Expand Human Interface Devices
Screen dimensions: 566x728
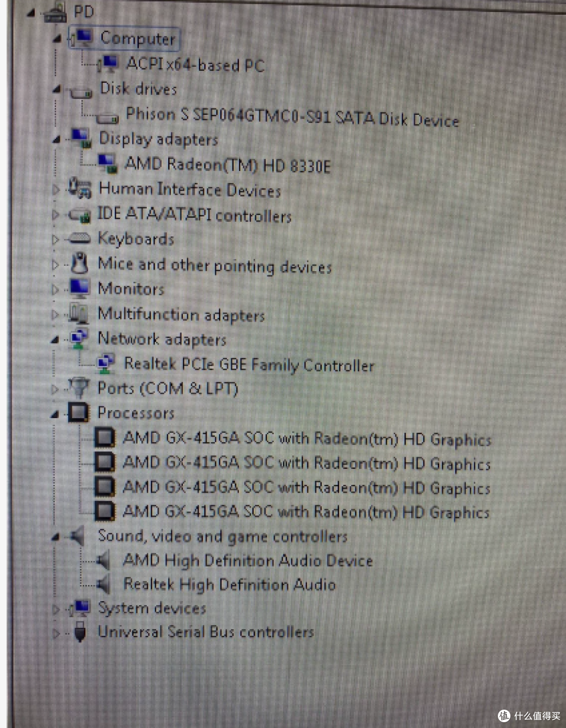coord(56,189)
